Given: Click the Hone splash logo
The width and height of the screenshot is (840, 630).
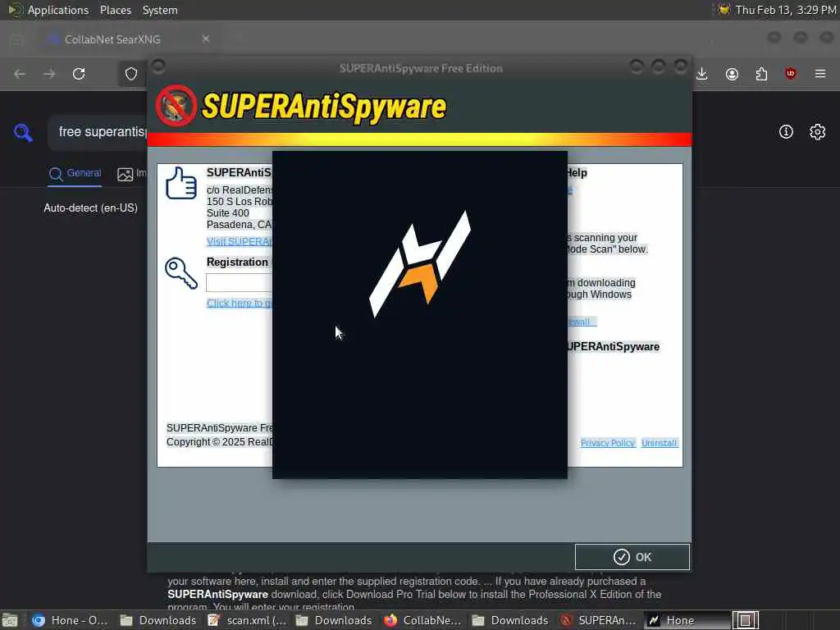Looking at the screenshot, I should [420, 263].
